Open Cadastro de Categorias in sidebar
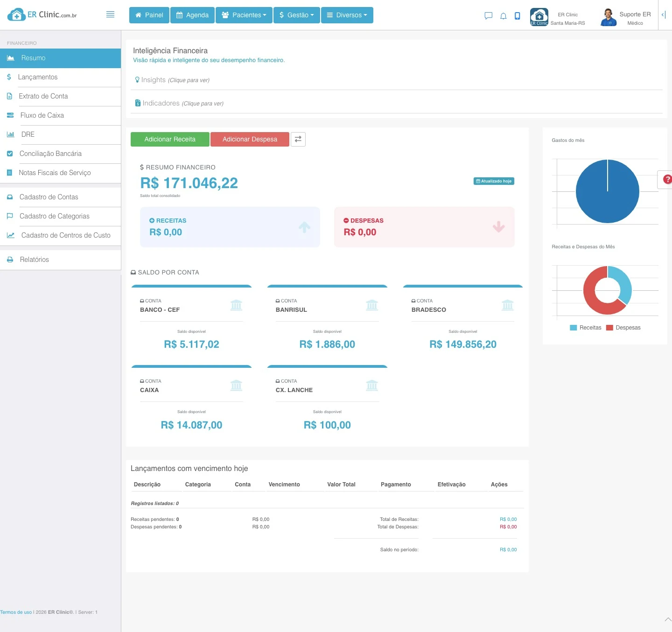672x632 pixels. [61, 216]
